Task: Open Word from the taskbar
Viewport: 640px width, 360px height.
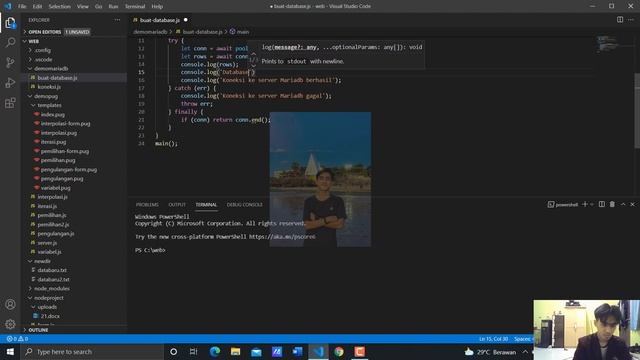Action: tap(298, 351)
